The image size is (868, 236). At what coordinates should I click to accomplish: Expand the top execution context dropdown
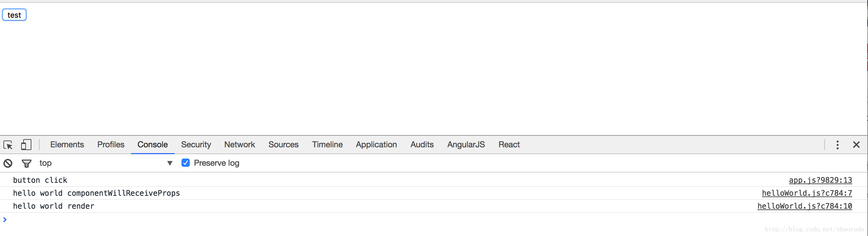tap(106, 163)
